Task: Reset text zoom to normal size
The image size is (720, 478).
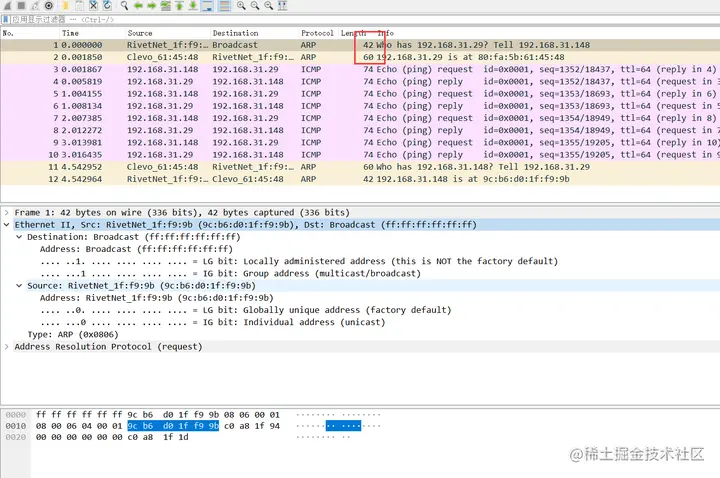Action: (x=269, y=6)
